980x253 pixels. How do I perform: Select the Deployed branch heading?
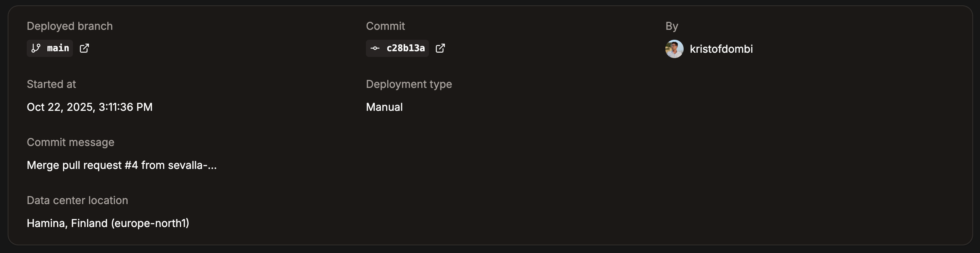tap(70, 26)
